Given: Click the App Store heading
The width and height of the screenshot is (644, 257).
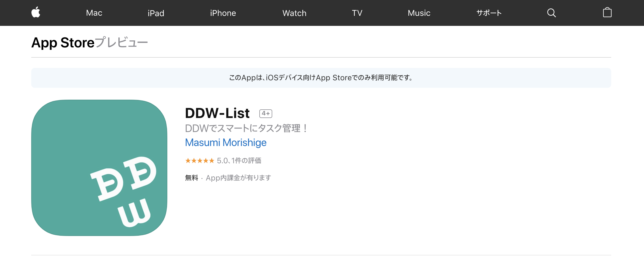Looking at the screenshot, I should click(x=63, y=43).
